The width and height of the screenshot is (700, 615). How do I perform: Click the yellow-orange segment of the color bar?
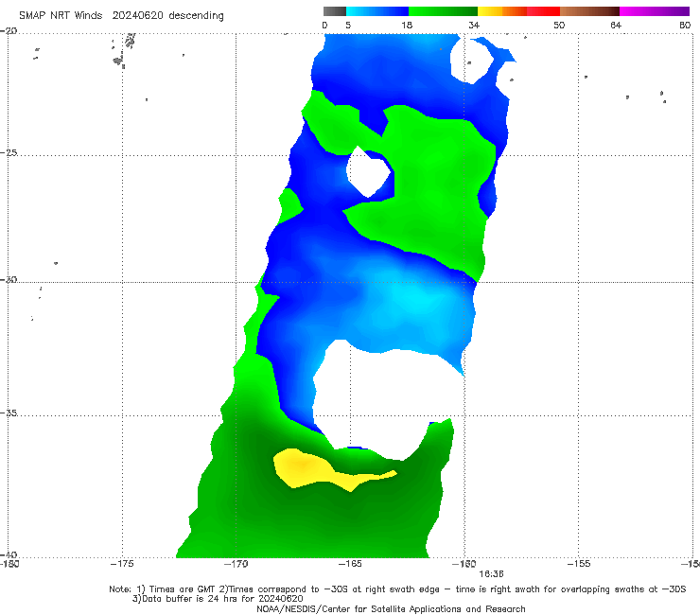502,11
